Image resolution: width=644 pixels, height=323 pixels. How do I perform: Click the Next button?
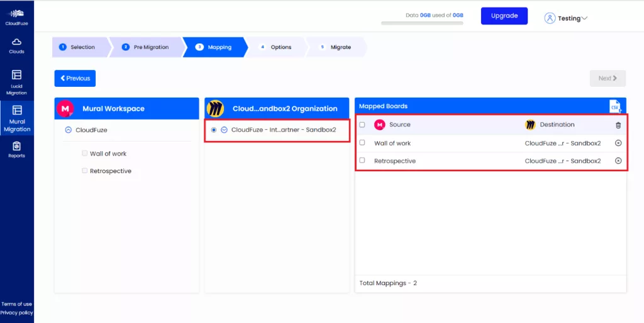(x=608, y=78)
